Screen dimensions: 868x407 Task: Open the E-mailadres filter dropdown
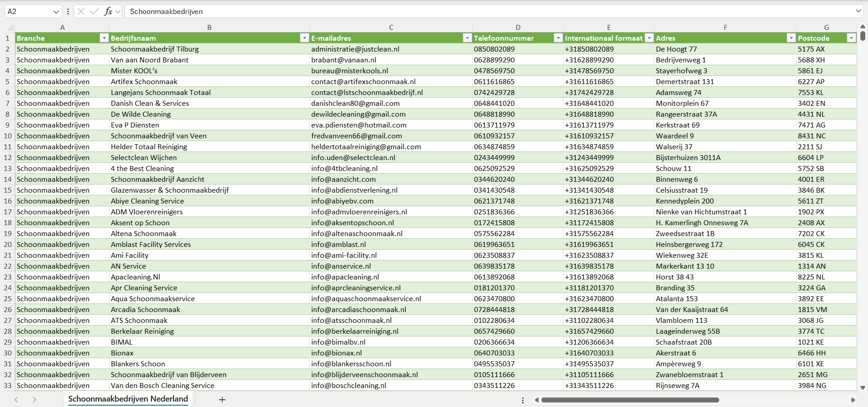(x=467, y=38)
